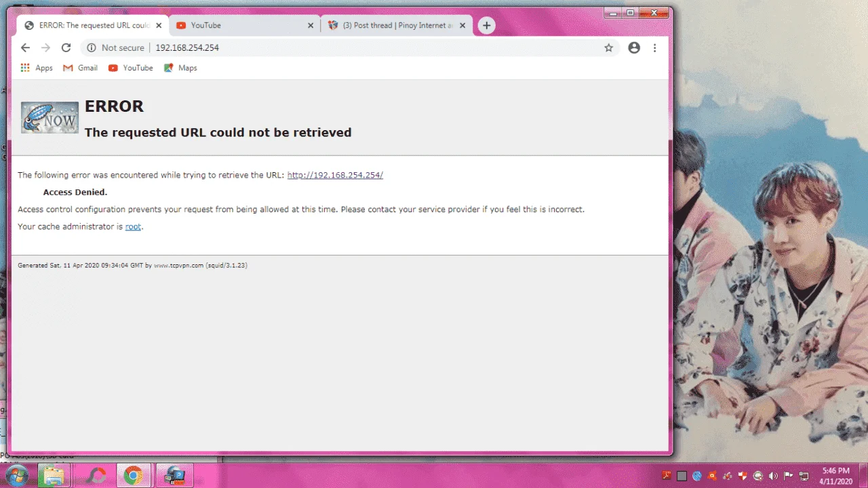Minimize the Chrome window

point(613,12)
